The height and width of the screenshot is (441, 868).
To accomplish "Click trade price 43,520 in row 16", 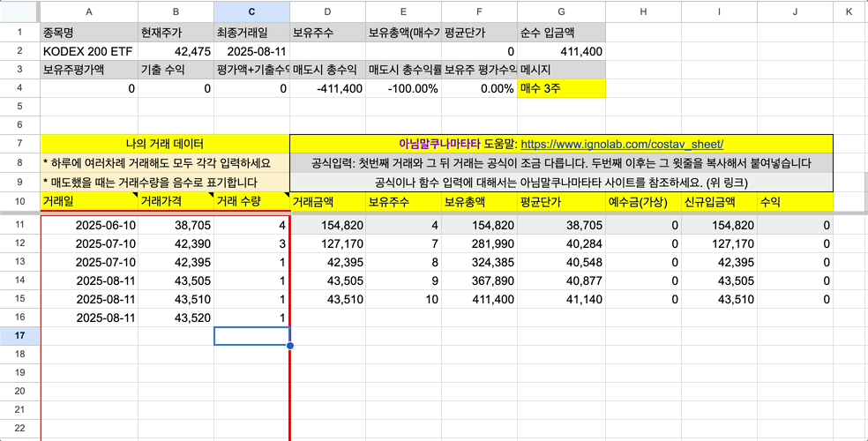I will tap(176, 318).
